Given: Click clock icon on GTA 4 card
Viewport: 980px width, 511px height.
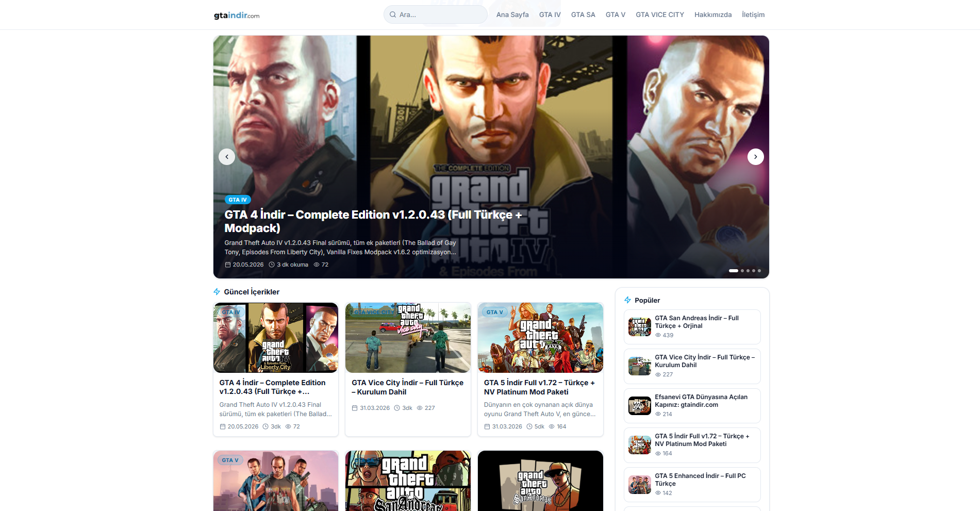Looking at the screenshot, I should (x=265, y=426).
